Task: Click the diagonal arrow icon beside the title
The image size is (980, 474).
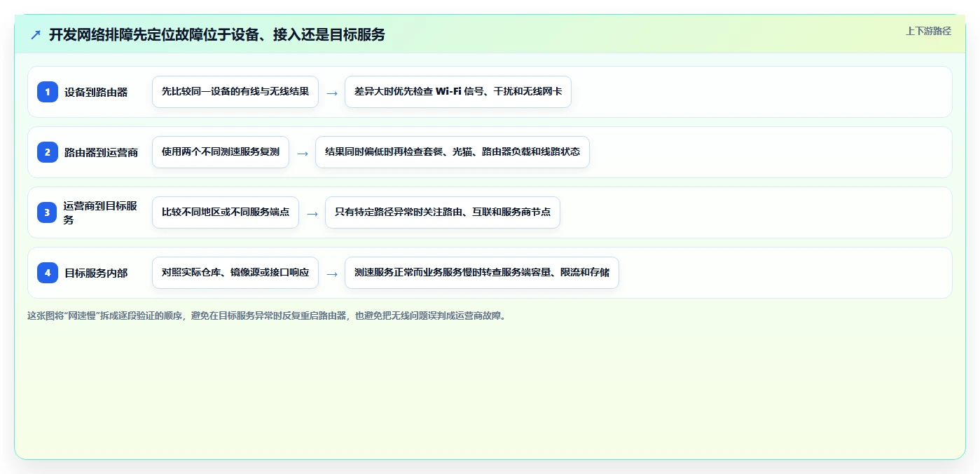Action: [x=36, y=34]
